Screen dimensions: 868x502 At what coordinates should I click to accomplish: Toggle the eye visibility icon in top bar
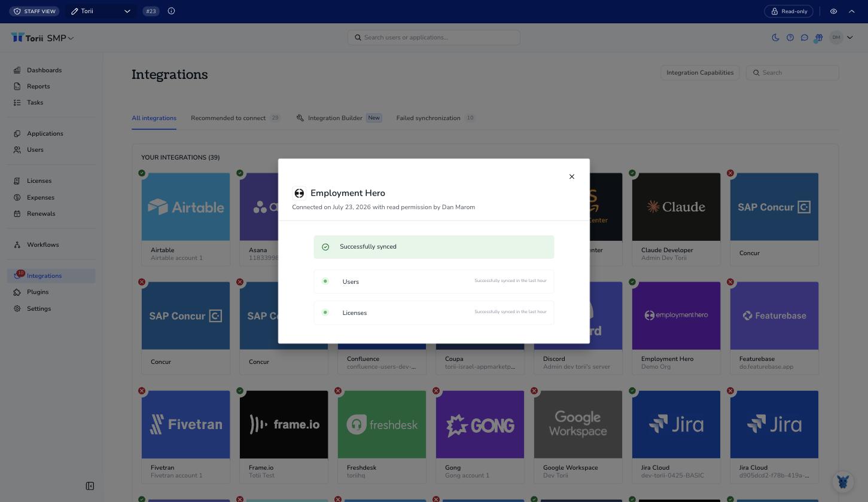(x=833, y=11)
